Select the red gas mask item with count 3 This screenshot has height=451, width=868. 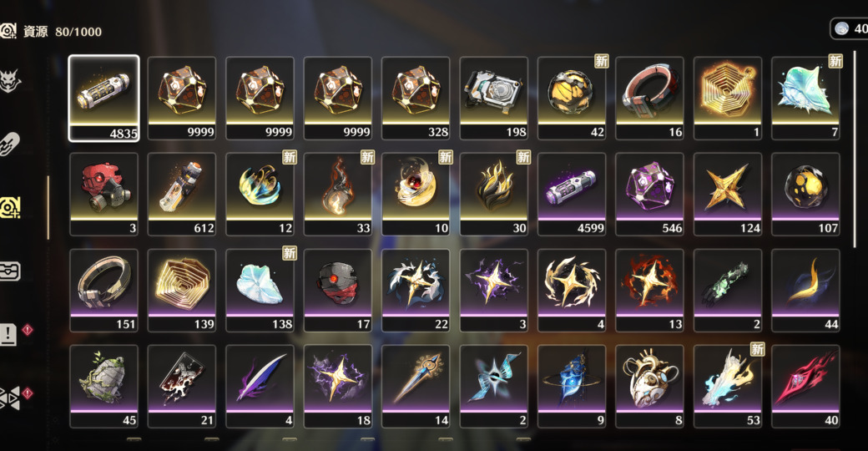tap(103, 195)
